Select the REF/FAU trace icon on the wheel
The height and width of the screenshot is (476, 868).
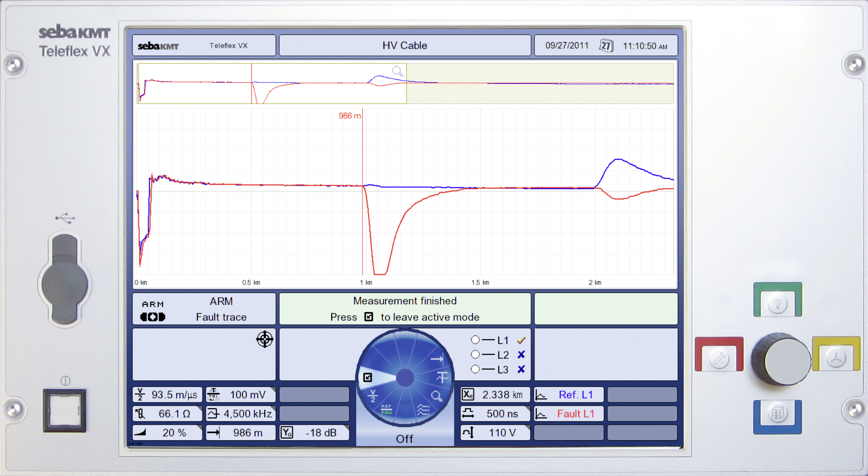pyautogui.click(x=386, y=410)
